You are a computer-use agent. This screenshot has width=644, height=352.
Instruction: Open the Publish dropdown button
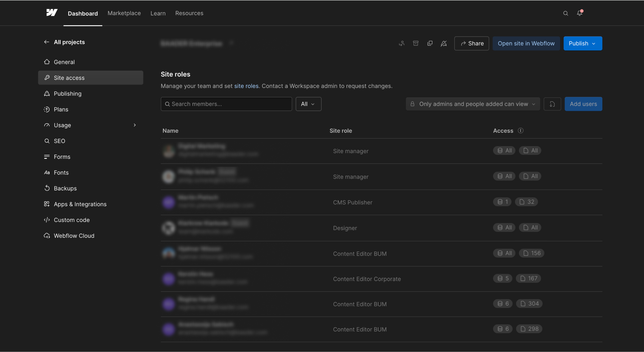pos(583,43)
